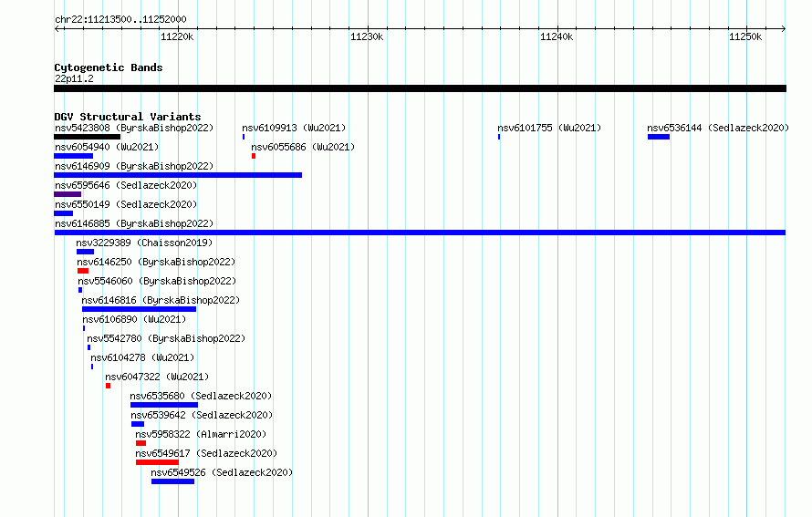Viewport: 812px width, 517px height.
Task: Click the Cytogenetic Bands track title
Action: 109,67
